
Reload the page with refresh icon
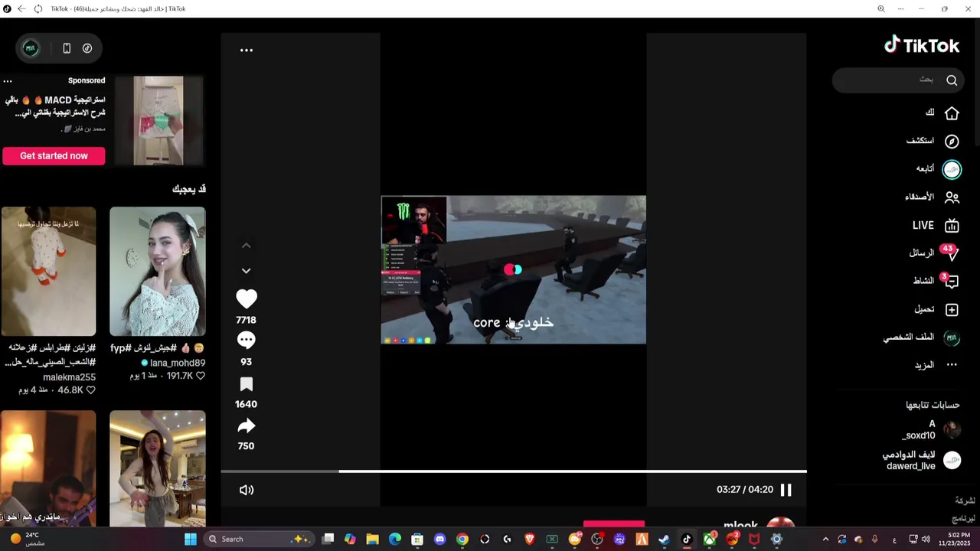pos(37,9)
